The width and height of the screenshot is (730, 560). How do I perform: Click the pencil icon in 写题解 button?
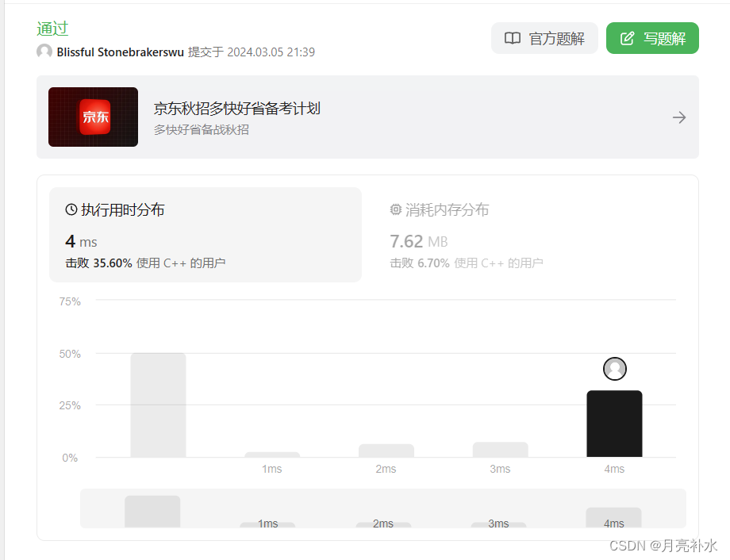point(626,37)
